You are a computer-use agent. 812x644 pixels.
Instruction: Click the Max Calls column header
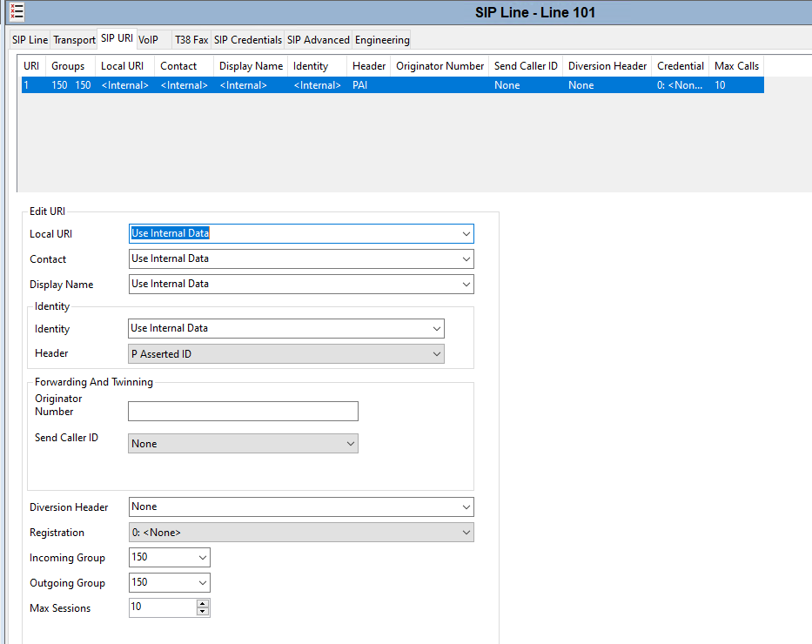point(736,66)
